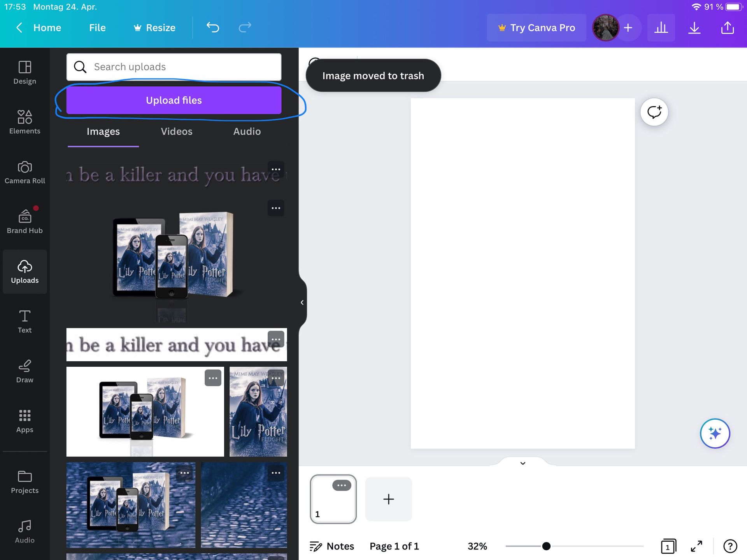
Task: Open the user profile avatar
Action: click(x=605, y=28)
